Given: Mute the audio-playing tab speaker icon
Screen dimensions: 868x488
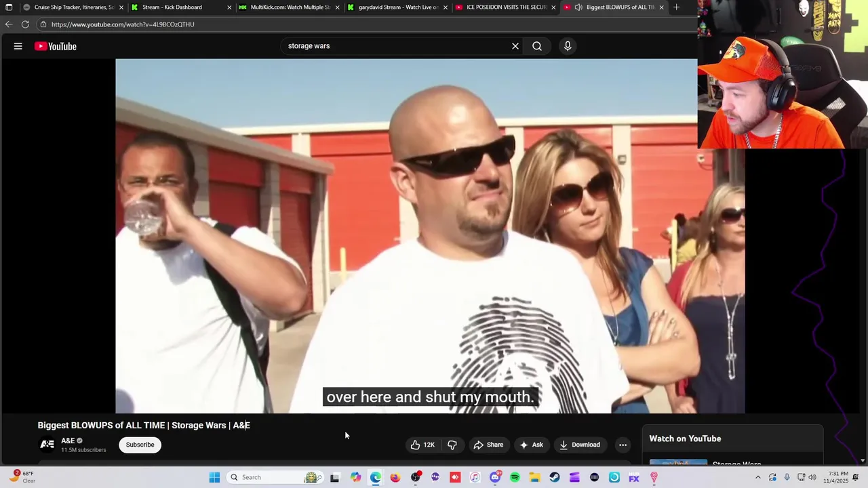Looking at the screenshot, I should pyautogui.click(x=578, y=7).
